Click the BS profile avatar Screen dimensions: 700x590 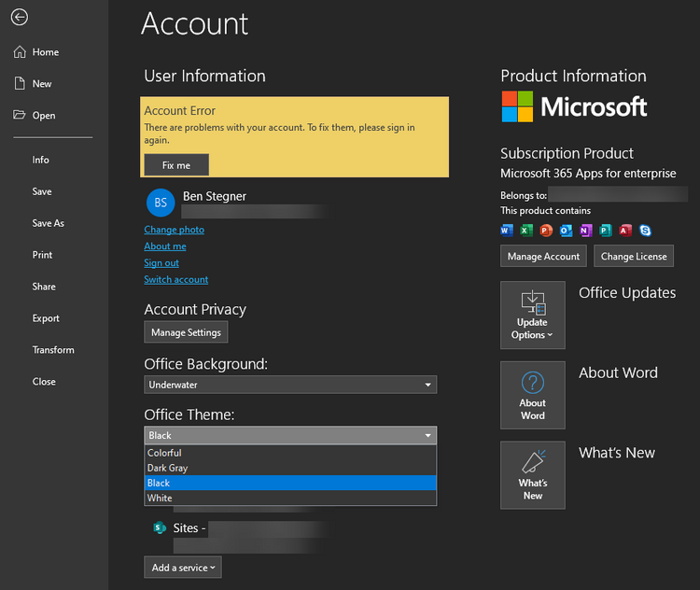[x=161, y=203]
